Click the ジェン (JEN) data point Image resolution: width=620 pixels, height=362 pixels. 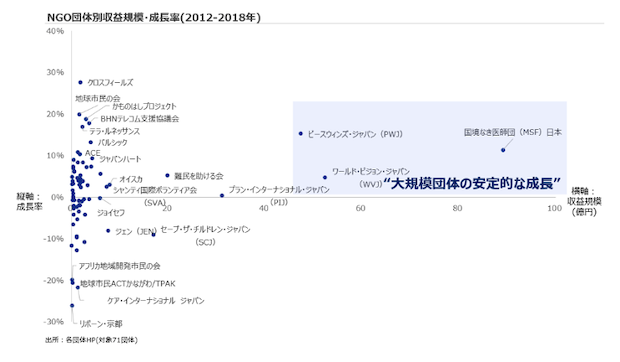[x=108, y=230]
